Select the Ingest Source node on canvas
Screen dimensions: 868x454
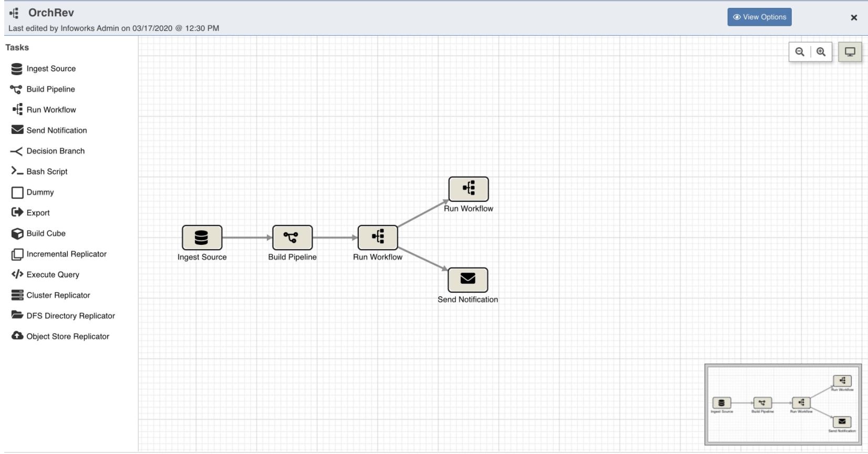202,238
